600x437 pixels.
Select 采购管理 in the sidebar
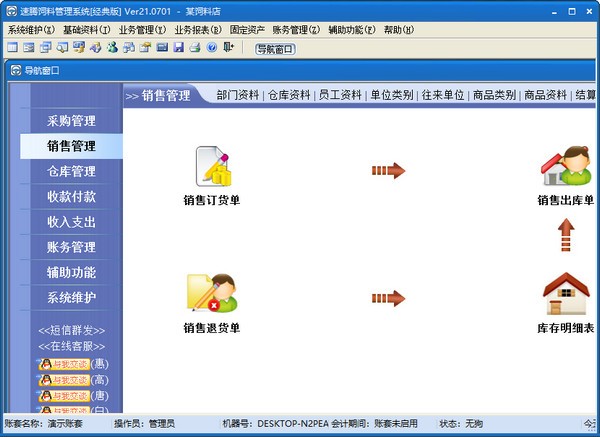tap(72, 121)
